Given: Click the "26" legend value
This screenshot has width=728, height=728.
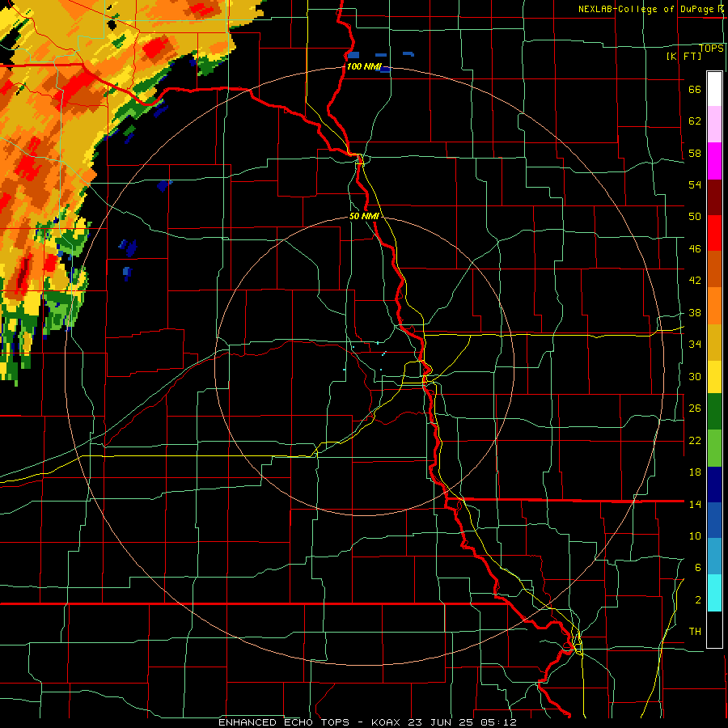Looking at the screenshot, I should tap(695, 408).
